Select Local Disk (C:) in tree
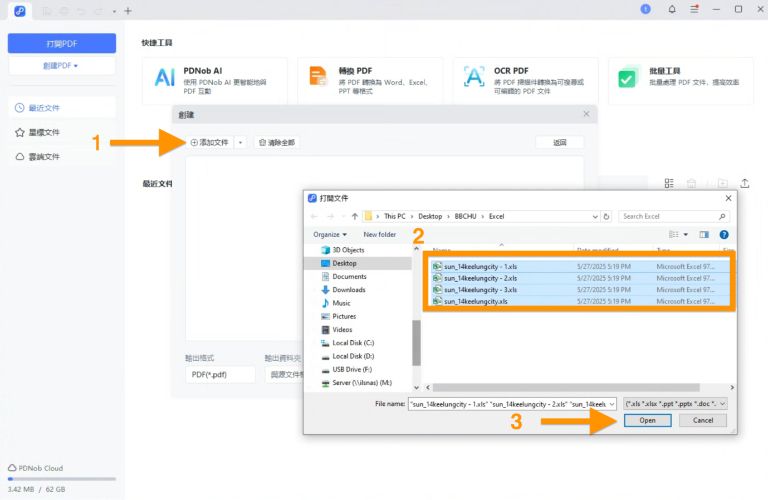Screen dimensions: 768x500 353,343
